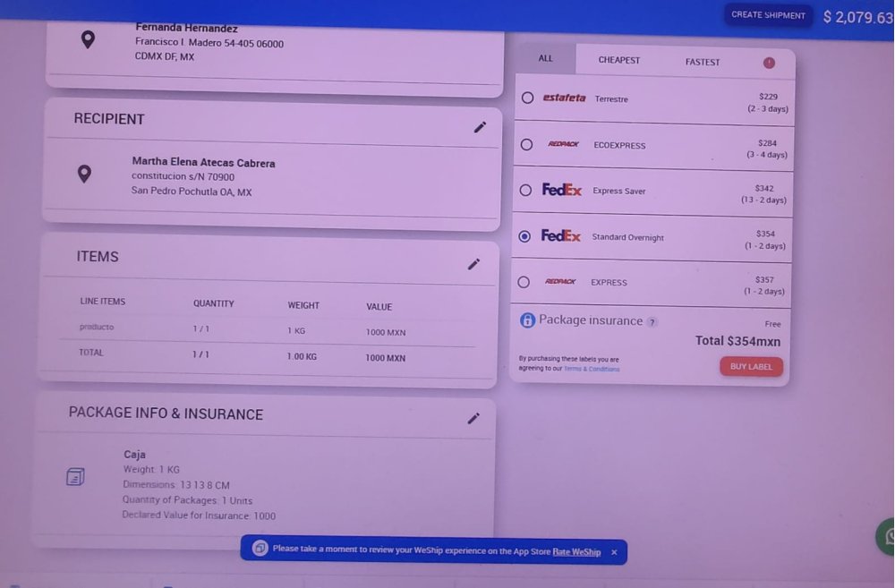Image resolution: width=895 pixels, height=588 pixels.
Task: Click the QUANTITY column header
Action: [x=214, y=303]
